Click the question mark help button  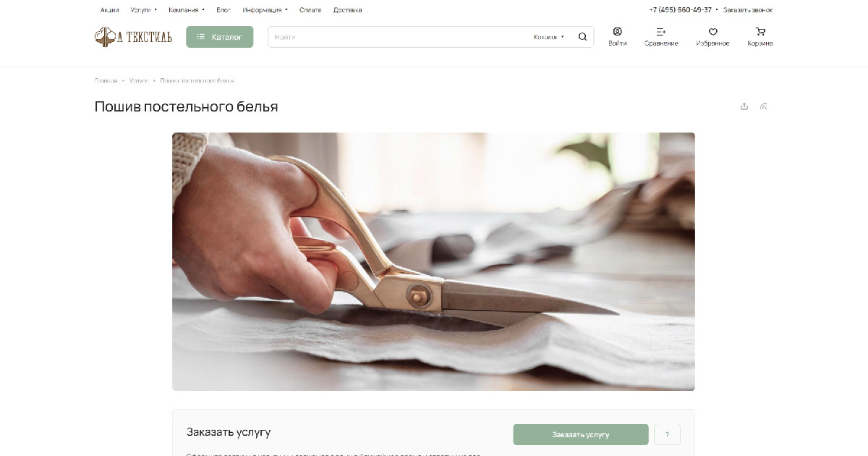point(667,434)
